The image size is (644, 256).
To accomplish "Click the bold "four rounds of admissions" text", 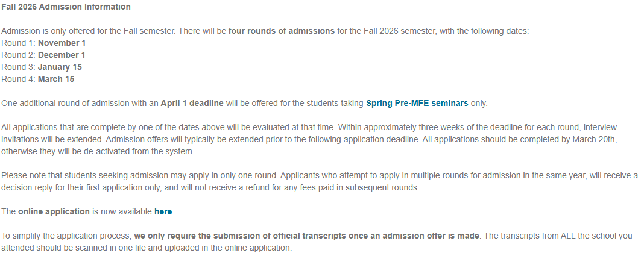I will pos(281,31).
